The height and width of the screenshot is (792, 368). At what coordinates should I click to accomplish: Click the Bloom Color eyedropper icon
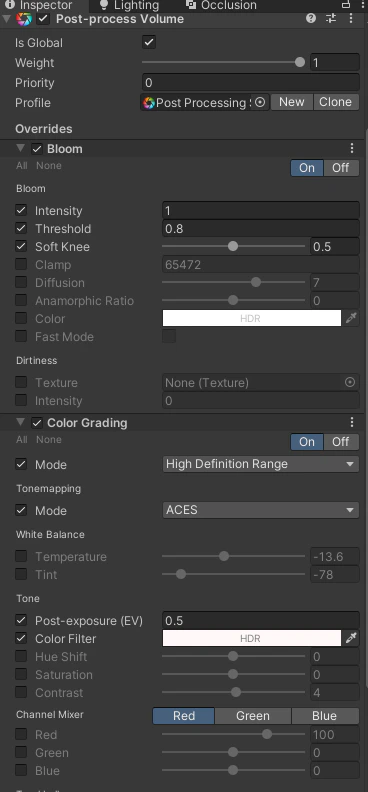(351, 318)
